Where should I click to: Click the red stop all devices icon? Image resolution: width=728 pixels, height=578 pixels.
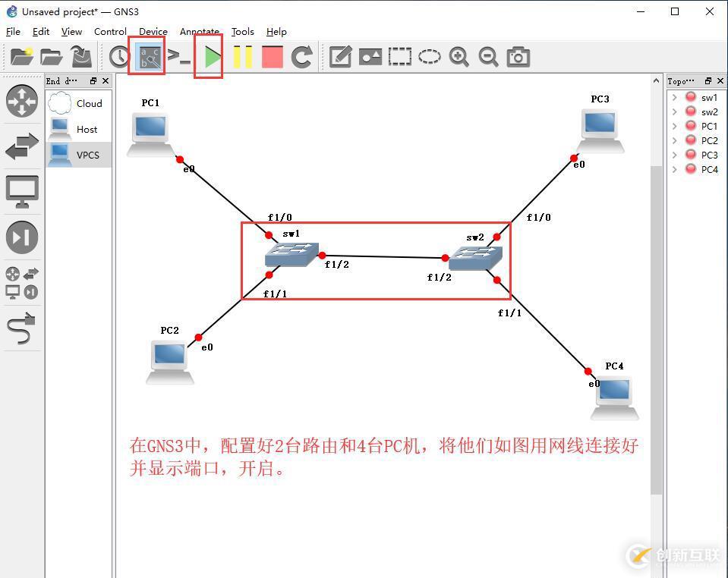(272, 56)
